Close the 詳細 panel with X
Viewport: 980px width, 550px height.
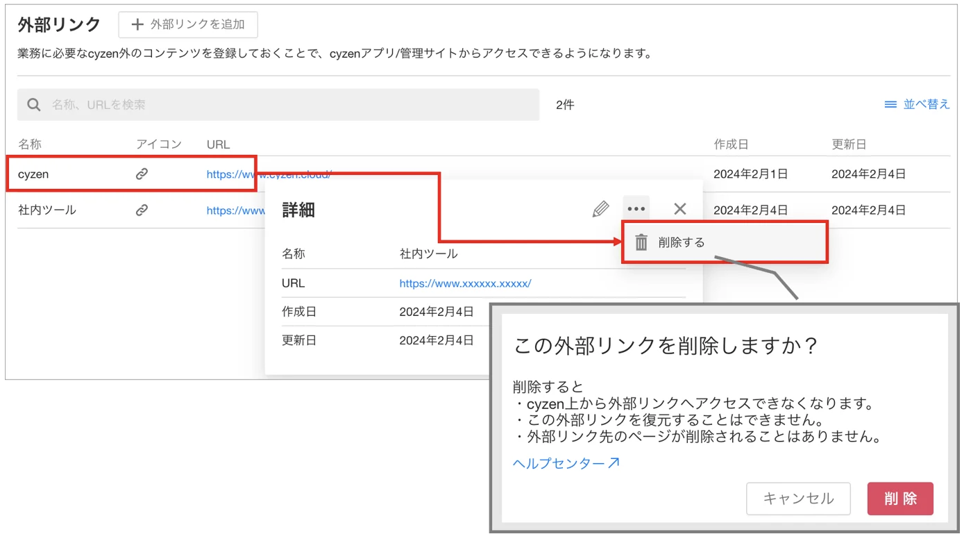[x=679, y=208]
